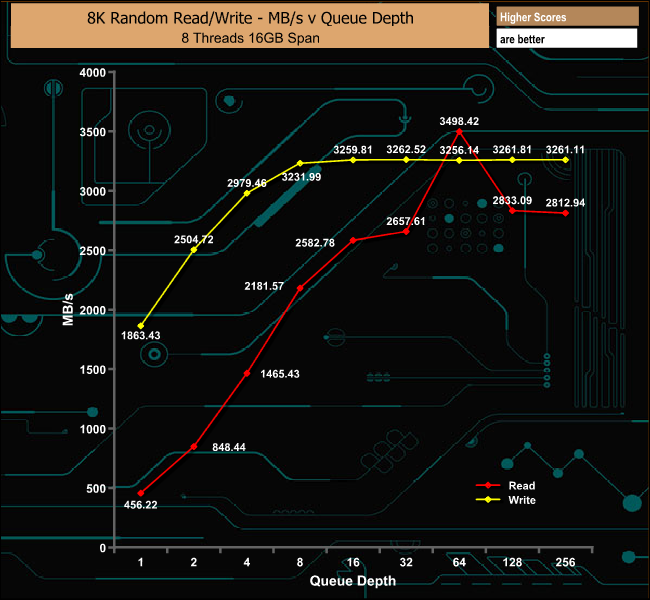Click the read data label 1465.43
The height and width of the screenshot is (600, 650).
(x=280, y=374)
